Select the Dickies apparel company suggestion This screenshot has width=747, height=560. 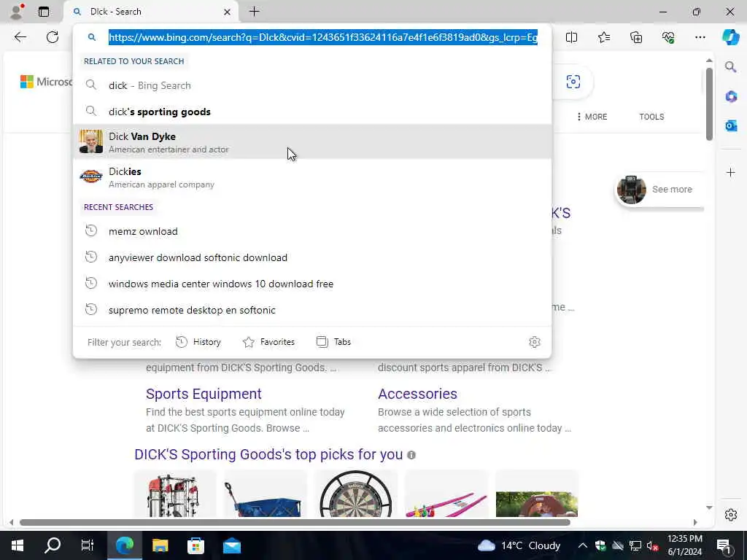pyautogui.click(x=312, y=177)
